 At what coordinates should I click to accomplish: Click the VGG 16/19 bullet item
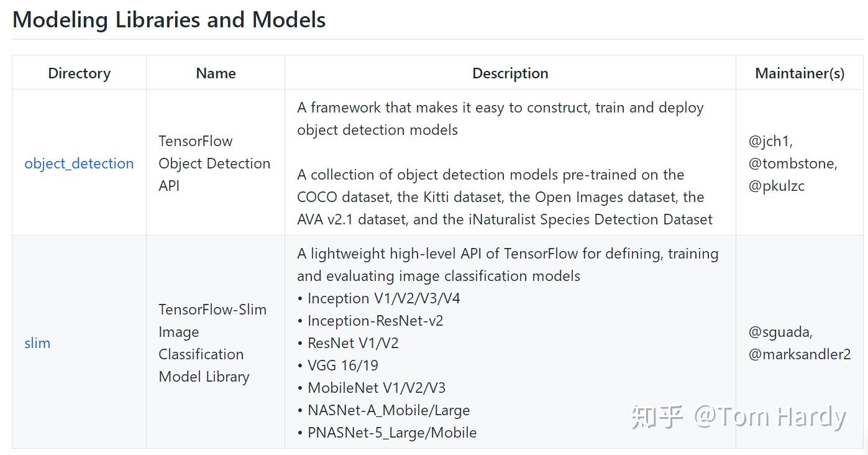click(x=343, y=365)
